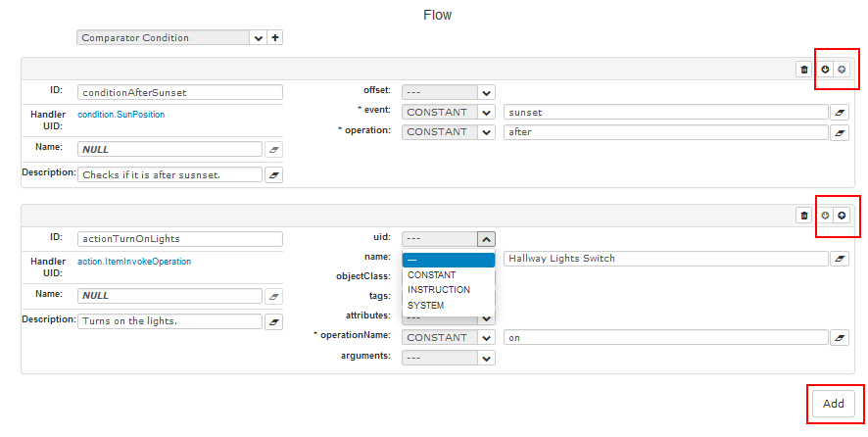Delete the actionTurnOnLights block with trash icon
Screen dimensions: 868x437
coord(804,216)
